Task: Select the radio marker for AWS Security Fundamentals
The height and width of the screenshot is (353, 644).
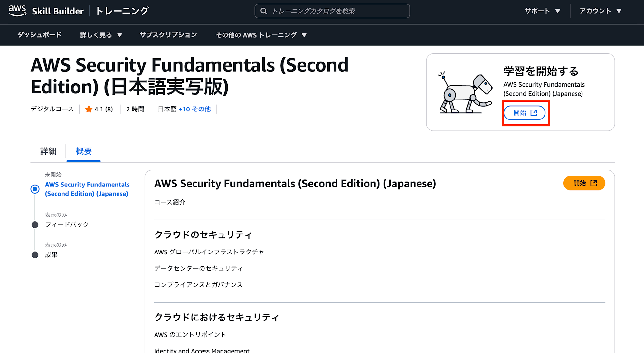Action: point(35,189)
